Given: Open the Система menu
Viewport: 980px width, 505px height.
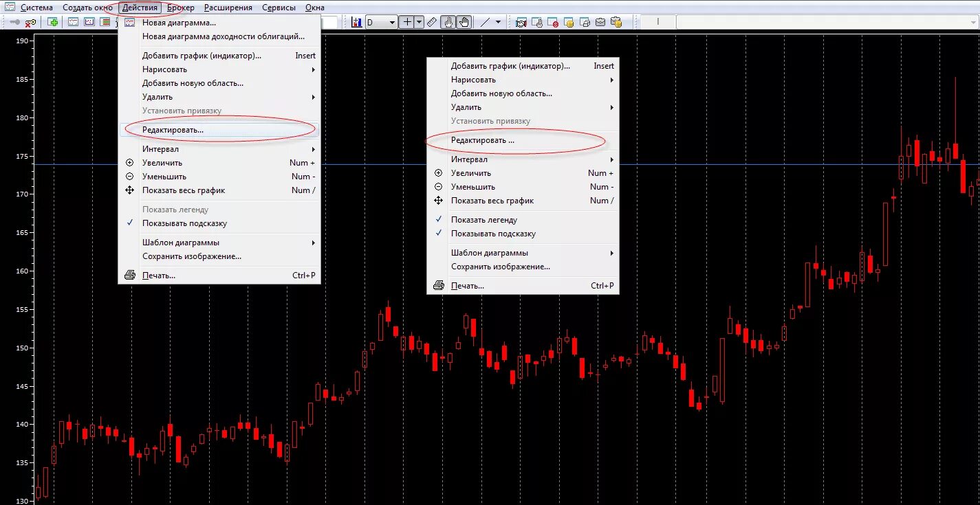Looking at the screenshot, I should 36,8.
